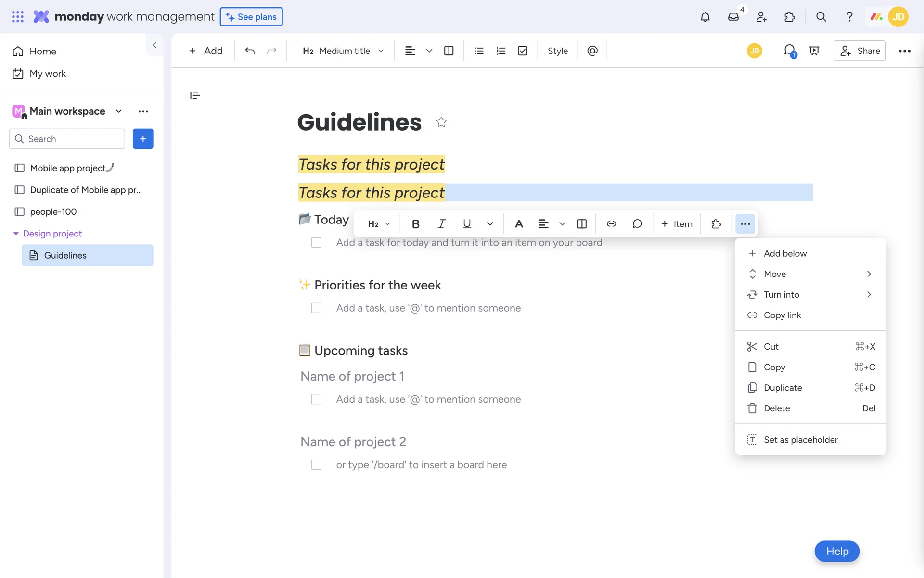Expand the Main workspace dropdown
The height and width of the screenshot is (578, 924).
coord(119,111)
